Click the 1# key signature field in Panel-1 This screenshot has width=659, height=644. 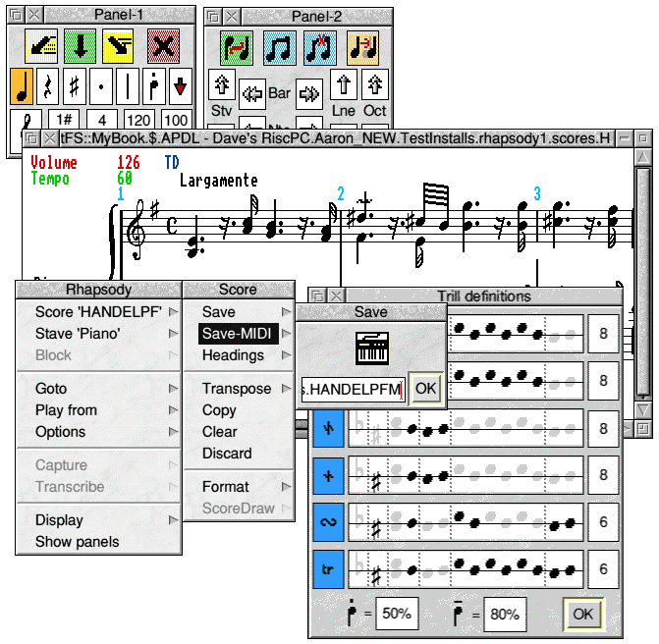pos(64,119)
